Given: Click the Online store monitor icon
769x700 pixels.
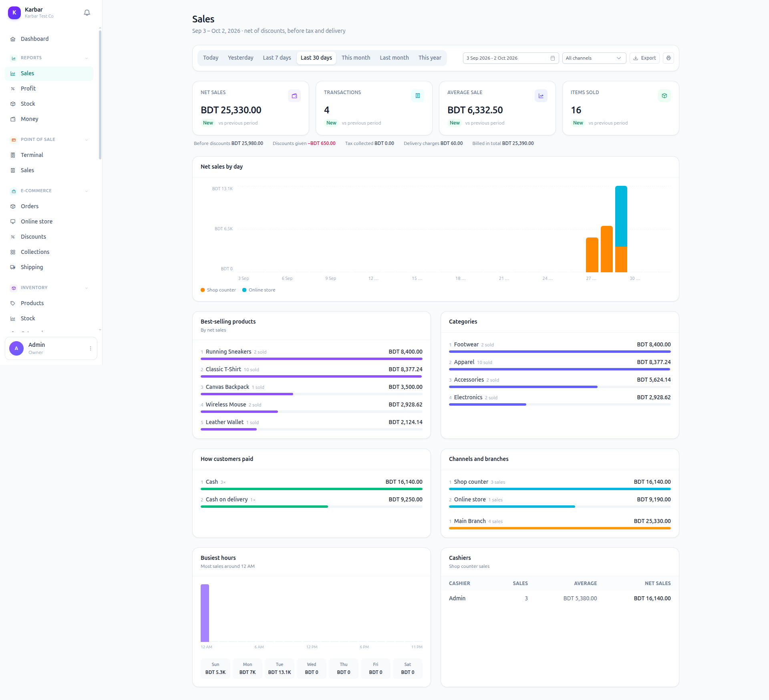Looking at the screenshot, I should point(13,221).
